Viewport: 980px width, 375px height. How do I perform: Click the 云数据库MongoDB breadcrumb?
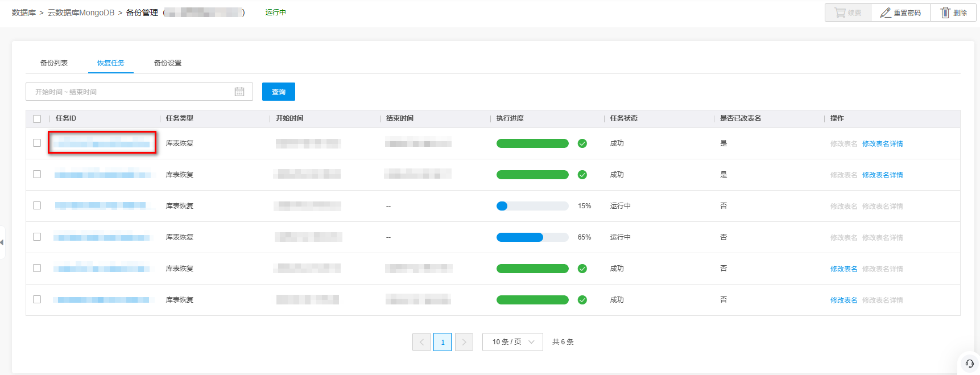pos(81,13)
